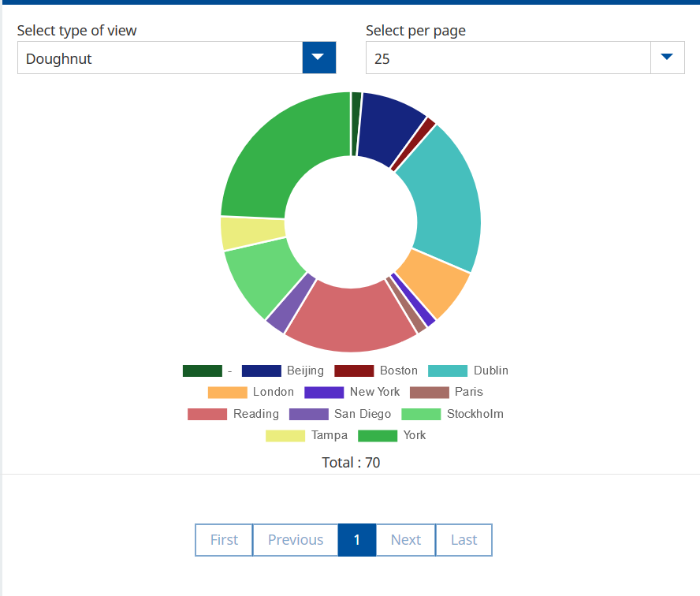Click the per page field showing 25
Image resolution: width=700 pixels, height=596 pixels.
pos(508,58)
